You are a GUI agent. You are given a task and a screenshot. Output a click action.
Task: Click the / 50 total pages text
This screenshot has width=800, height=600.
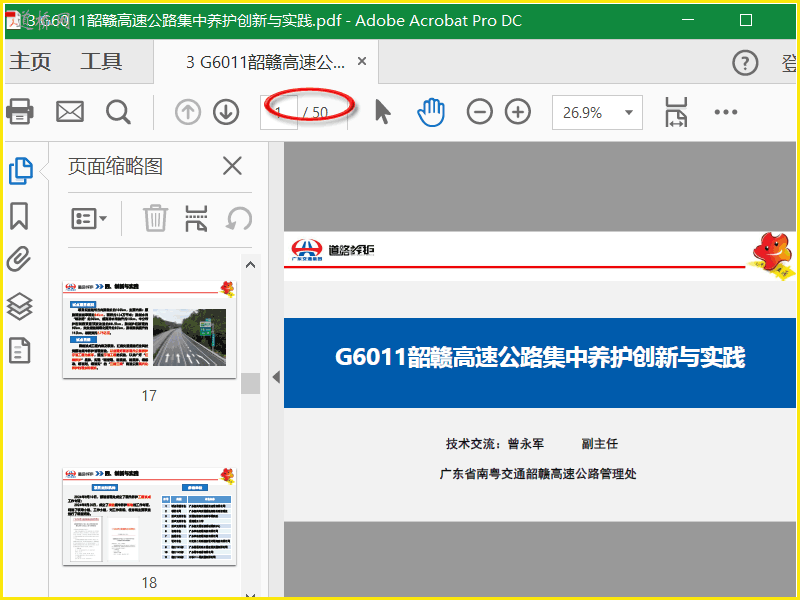point(315,112)
